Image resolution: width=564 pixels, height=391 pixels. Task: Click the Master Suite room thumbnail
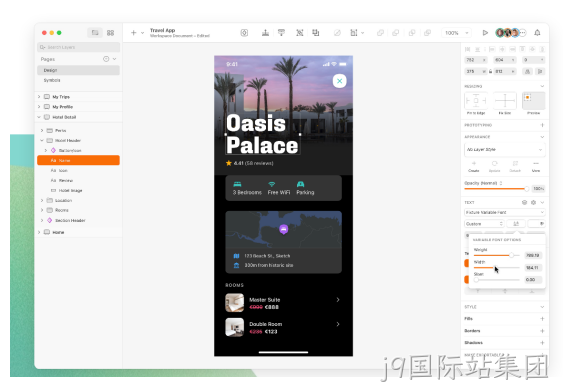click(x=235, y=303)
